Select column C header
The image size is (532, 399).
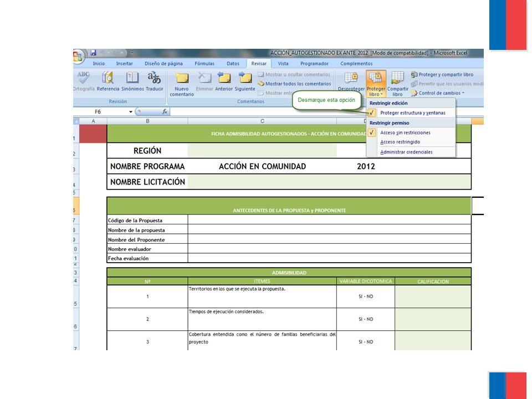coord(262,121)
